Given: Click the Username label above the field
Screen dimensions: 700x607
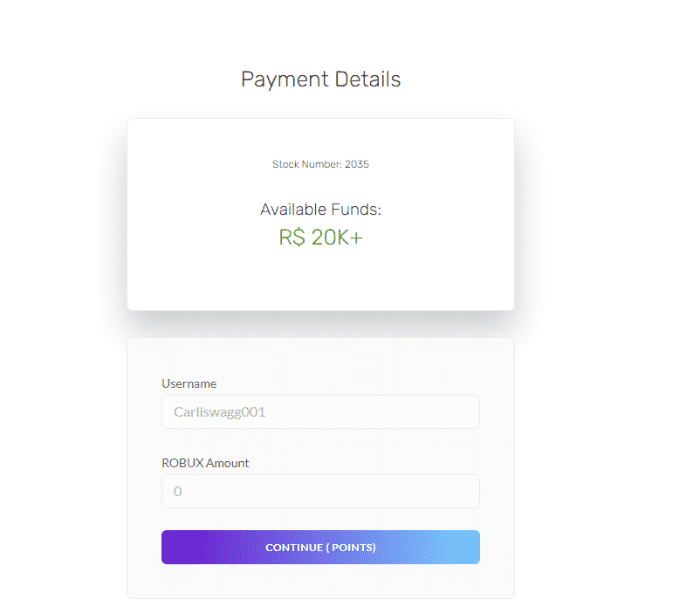Looking at the screenshot, I should click(x=189, y=383).
